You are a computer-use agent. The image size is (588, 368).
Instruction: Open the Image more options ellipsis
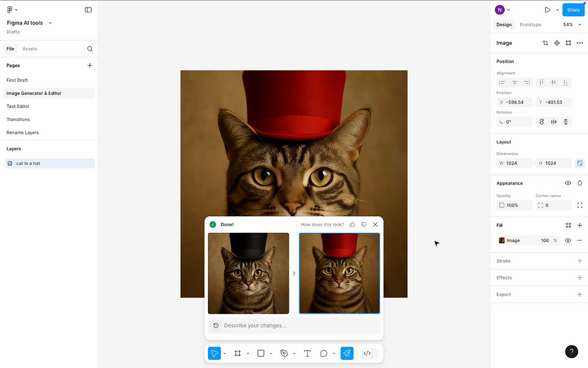(x=580, y=43)
